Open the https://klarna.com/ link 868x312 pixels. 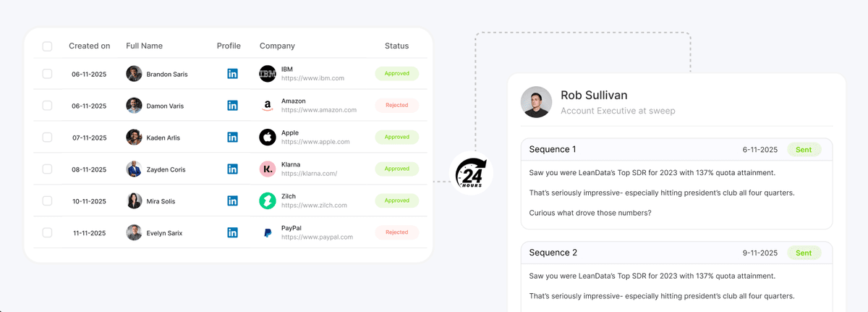309,174
